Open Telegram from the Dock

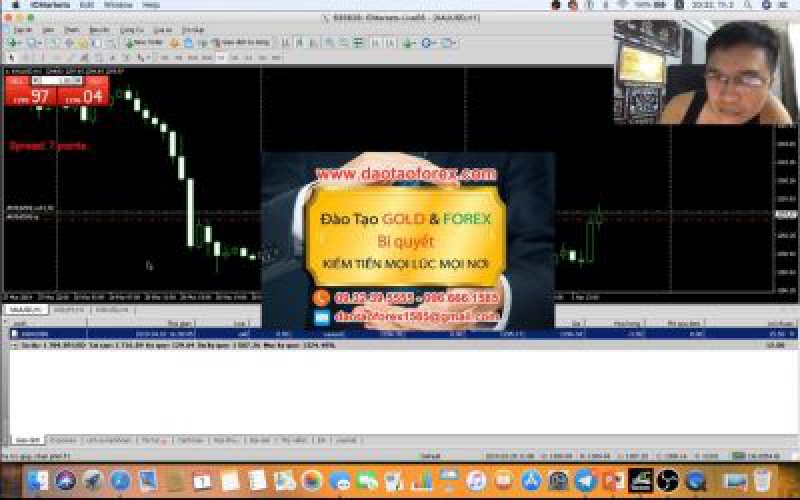pos(586,481)
